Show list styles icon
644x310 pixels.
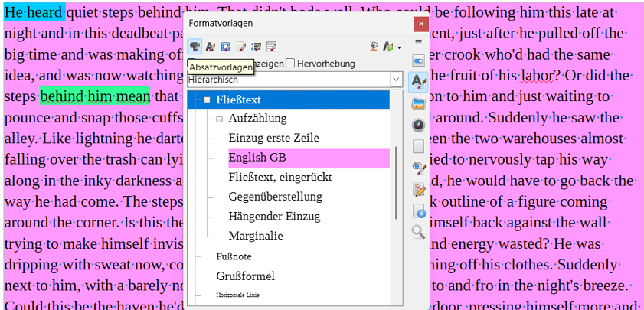[x=256, y=47]
